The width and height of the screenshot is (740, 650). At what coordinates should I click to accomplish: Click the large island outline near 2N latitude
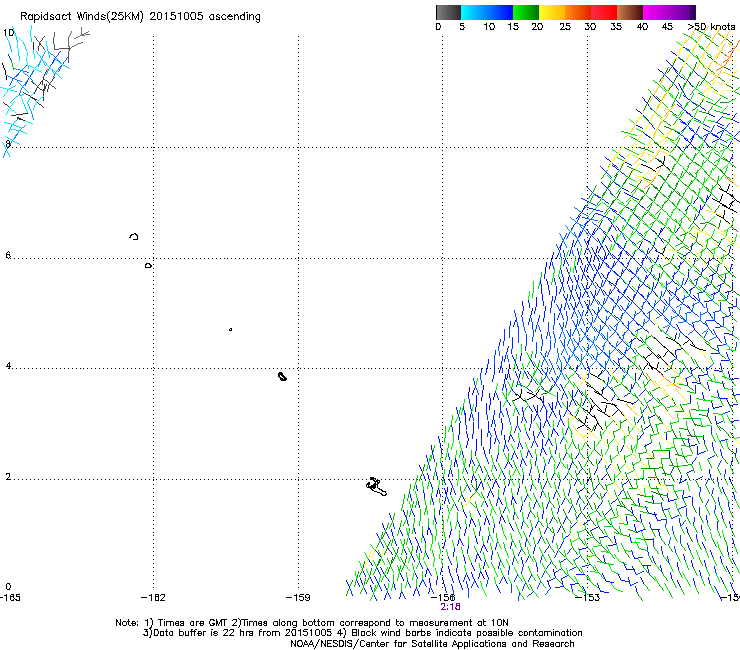(376, 487)
